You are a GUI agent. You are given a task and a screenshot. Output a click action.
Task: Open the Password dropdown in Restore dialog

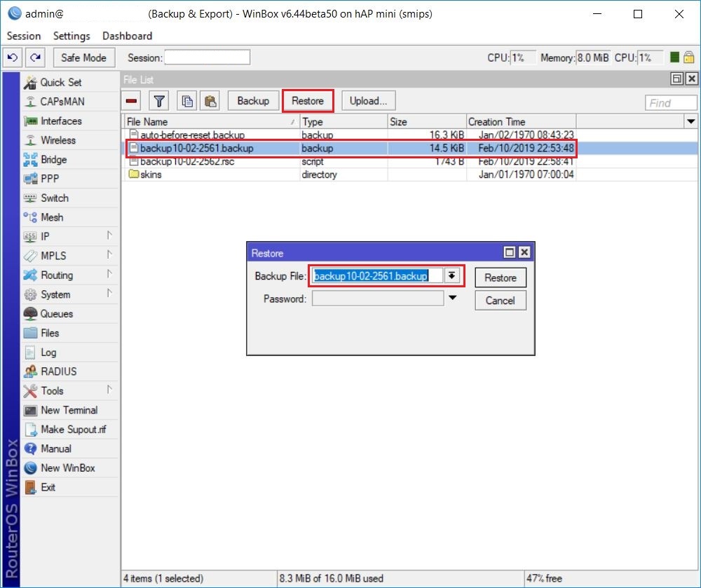pyautogui.click(x=453, y=299)
